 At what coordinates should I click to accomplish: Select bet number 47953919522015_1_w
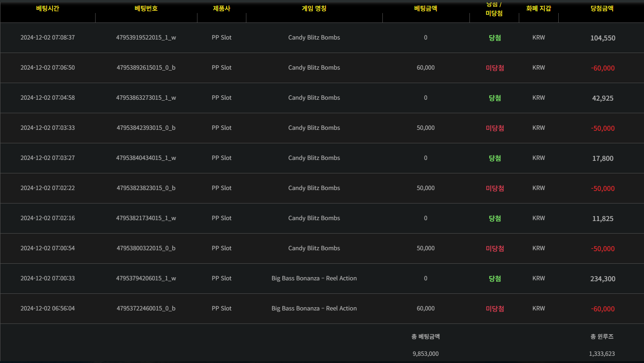[146, 38]
